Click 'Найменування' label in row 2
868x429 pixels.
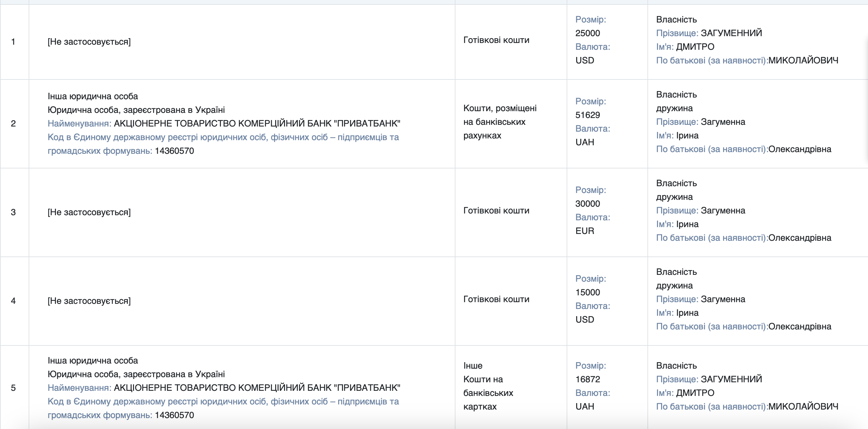tap(79, 123)
